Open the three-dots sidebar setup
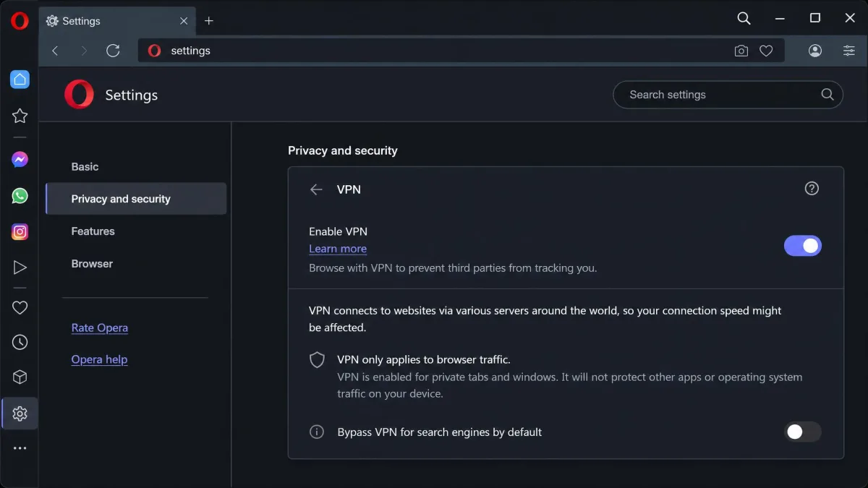The height and width of the screenshot is (488, 868). pos(20,448)
